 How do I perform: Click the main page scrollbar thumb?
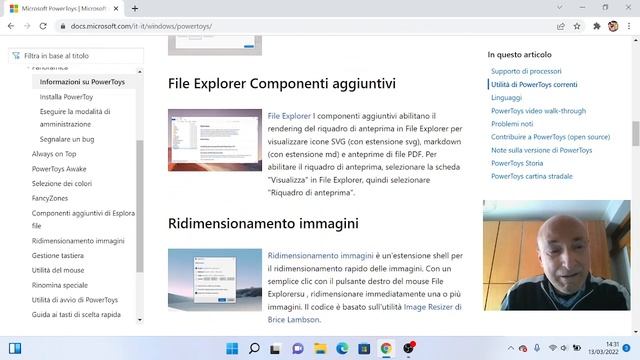point(636,133)
